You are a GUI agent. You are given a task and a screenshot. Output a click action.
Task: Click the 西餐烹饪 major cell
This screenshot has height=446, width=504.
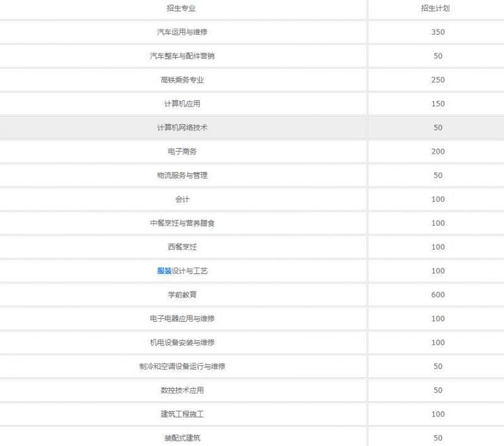(181, 248)
